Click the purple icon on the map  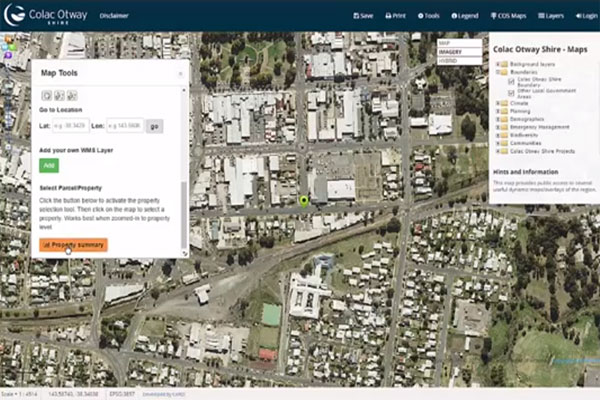tap(8, 56)
